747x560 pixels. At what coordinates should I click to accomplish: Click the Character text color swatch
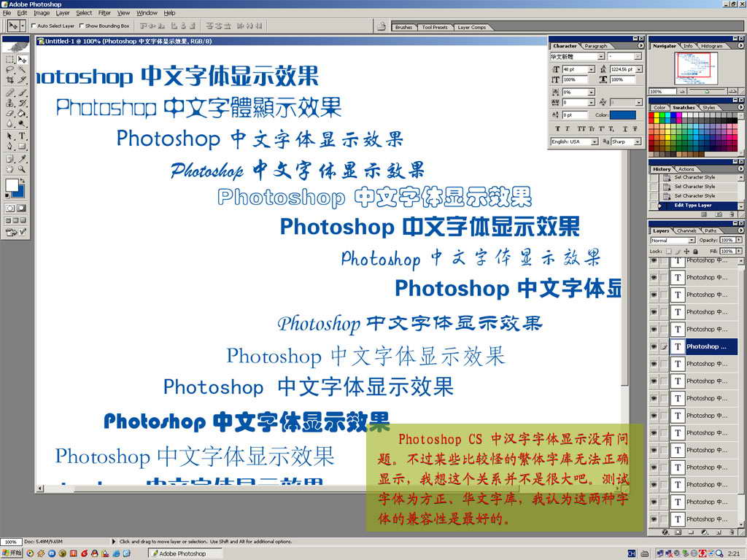pyautogui.click(x=623, y=114)
